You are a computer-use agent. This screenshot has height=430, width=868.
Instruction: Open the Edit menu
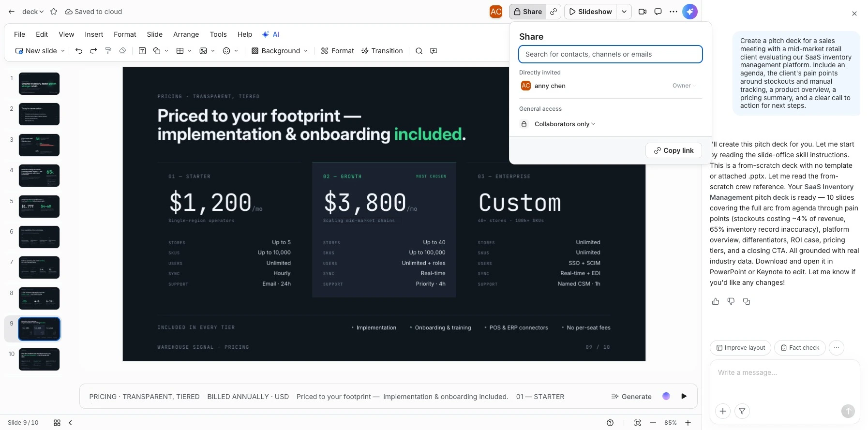click(x=42, y=34)
